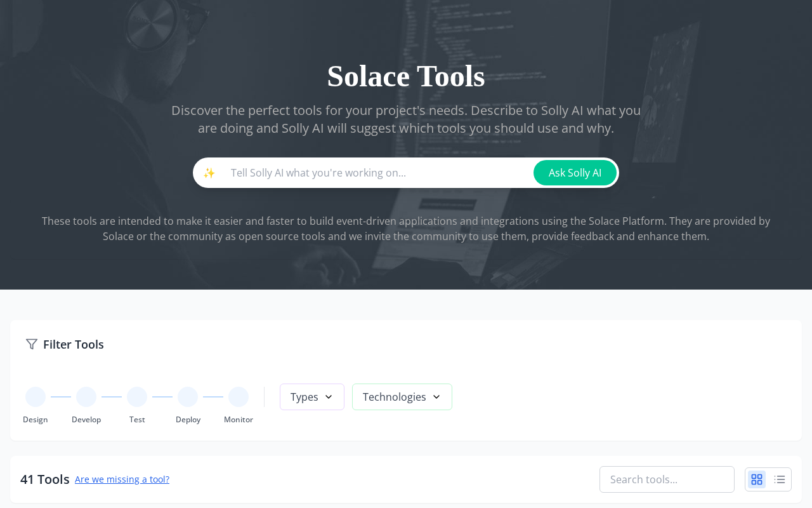
Task: Toggle the Test stage filter
Action: 137,397
